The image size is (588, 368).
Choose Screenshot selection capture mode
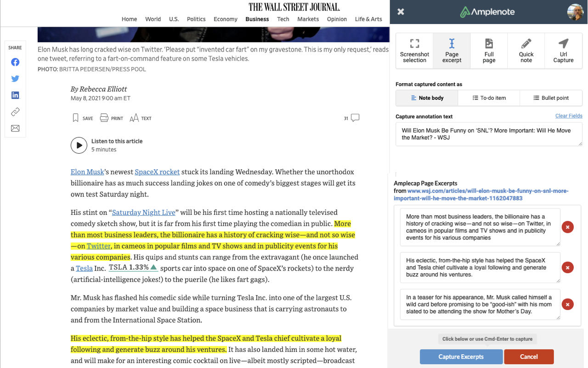(414, 51)
